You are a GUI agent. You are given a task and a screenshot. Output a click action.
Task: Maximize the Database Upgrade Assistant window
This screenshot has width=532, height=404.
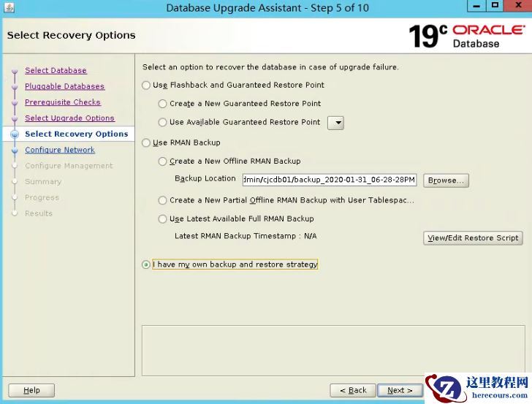495,6
